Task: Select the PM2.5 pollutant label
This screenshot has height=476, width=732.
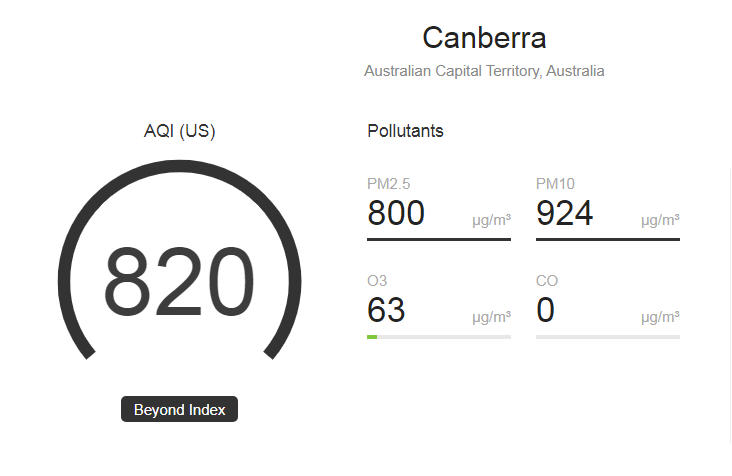Action: [389, 184]
